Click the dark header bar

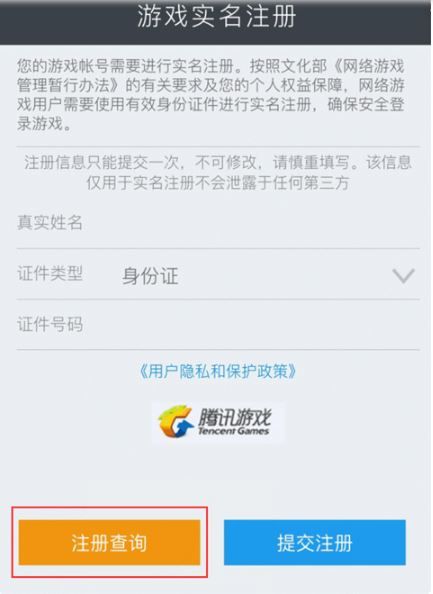[216, 22]
